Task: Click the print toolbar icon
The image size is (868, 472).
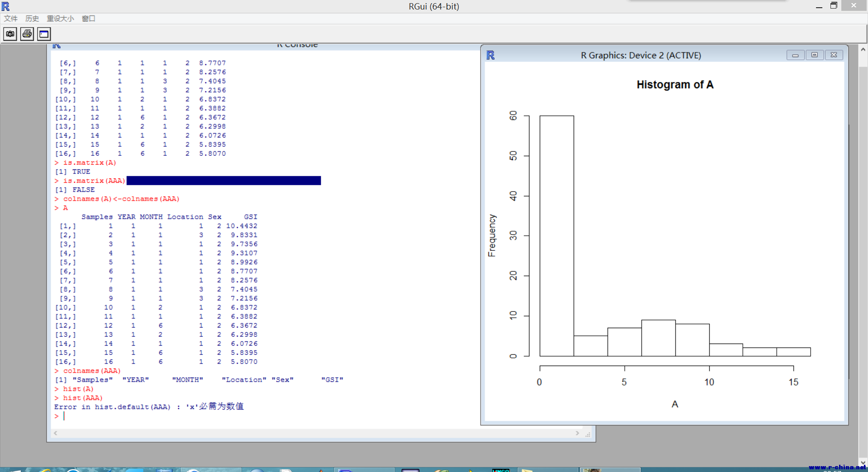Action: (27, 34)
